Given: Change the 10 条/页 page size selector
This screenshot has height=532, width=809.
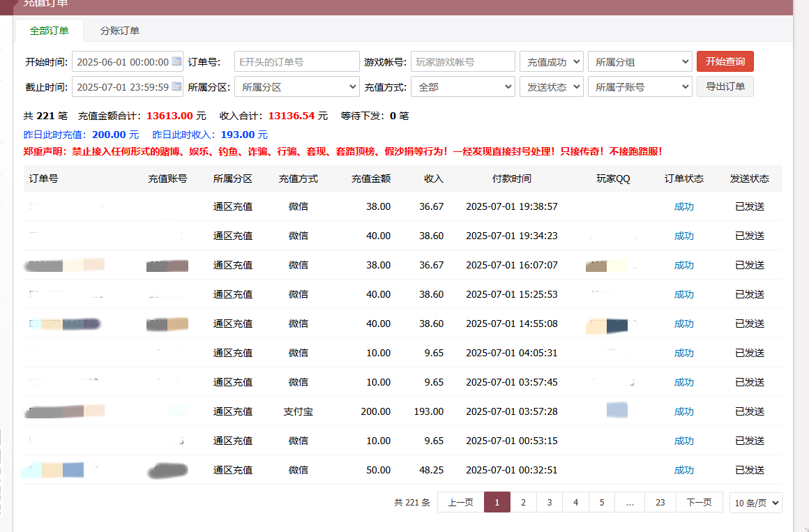Looking at the screenshot, I should pyautogui.click(x=755, y=503).
